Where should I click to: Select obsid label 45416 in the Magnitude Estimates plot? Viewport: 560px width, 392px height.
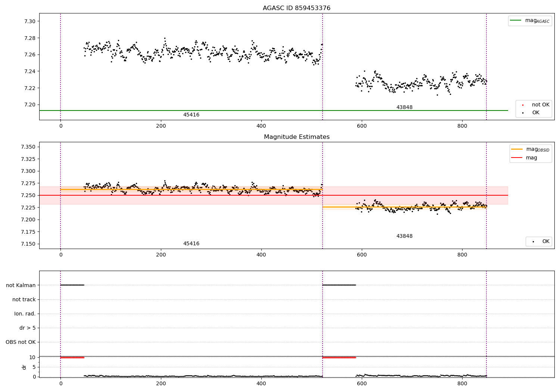pyautogui.click(x=191, y=244)
